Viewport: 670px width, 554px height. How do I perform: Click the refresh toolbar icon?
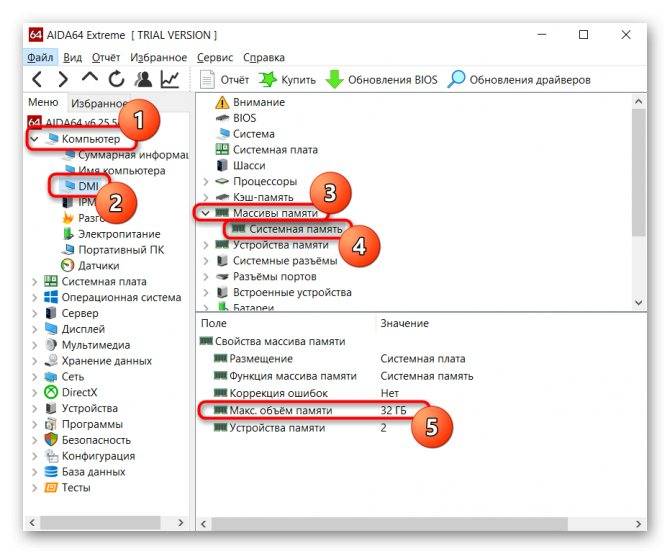[x=116, y=79]
